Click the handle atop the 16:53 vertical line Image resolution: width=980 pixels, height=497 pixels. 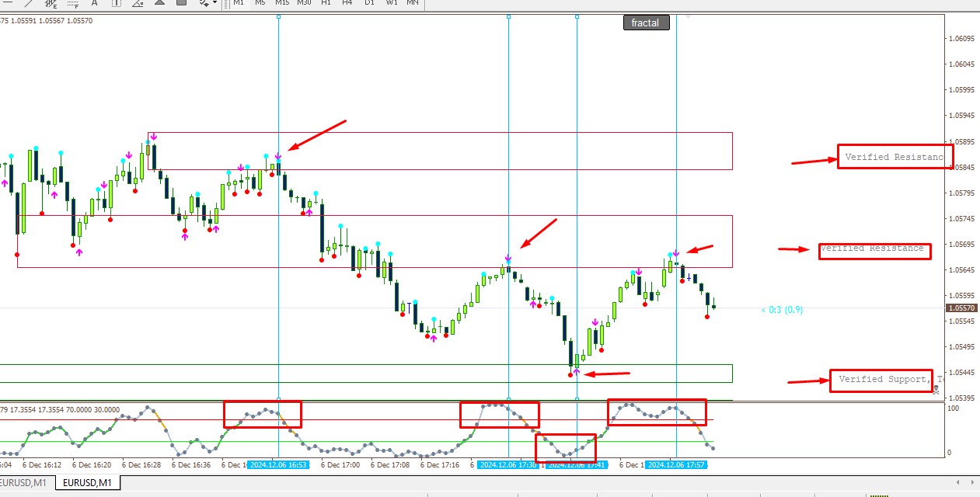278,16
